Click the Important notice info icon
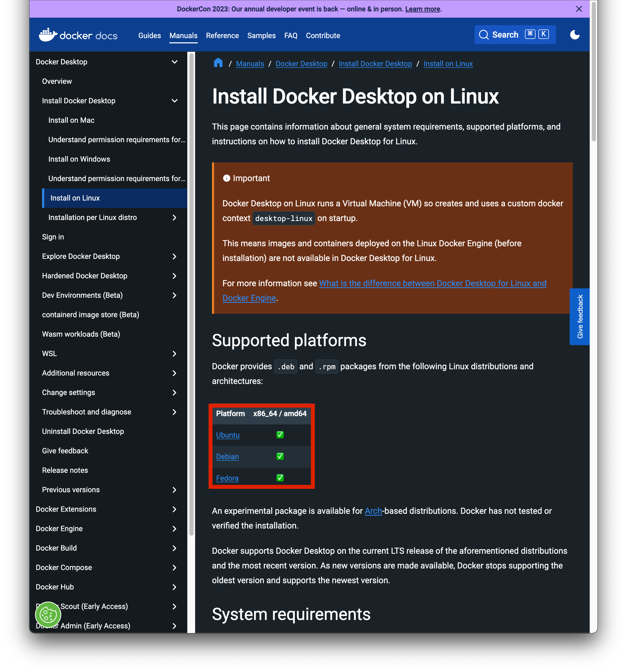The height and width of the screenshot is (672, 627). tap(226, 178)
